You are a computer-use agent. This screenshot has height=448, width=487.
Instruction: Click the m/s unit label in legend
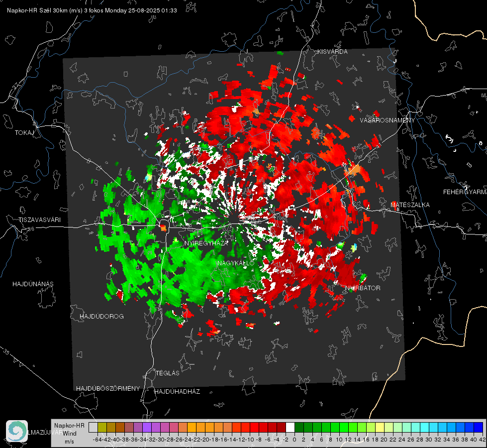pos(69,442)
